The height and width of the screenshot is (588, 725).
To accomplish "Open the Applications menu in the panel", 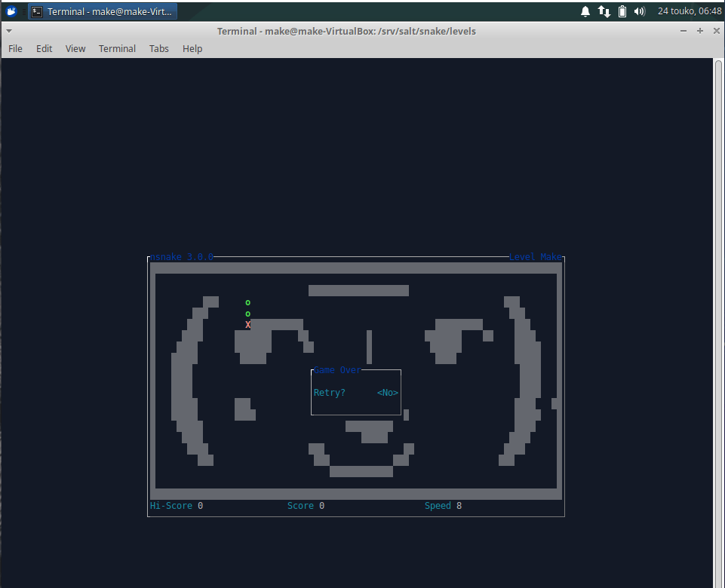I will [x=12, y=11].
